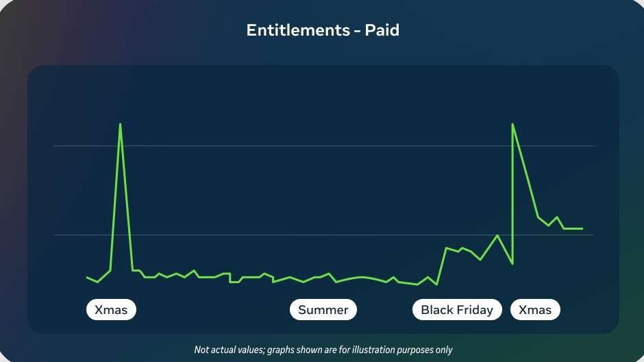Viewport: 644px width, 362px height.
Task: Click the top of the Black Friday initial jump
Action: point(446,248)
